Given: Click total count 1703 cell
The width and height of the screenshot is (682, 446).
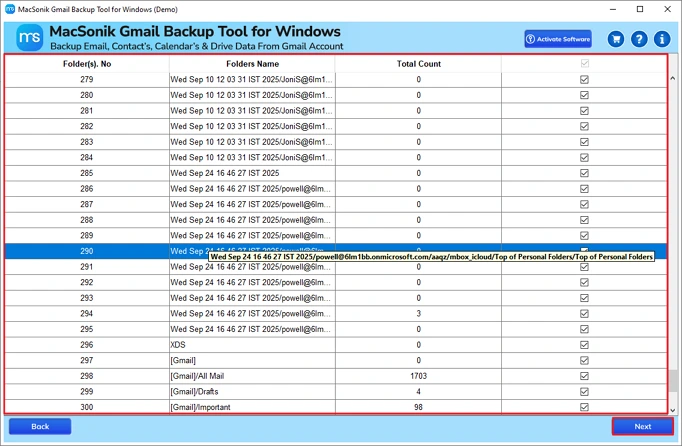Looking at the screenshot, I should point(418,376).
